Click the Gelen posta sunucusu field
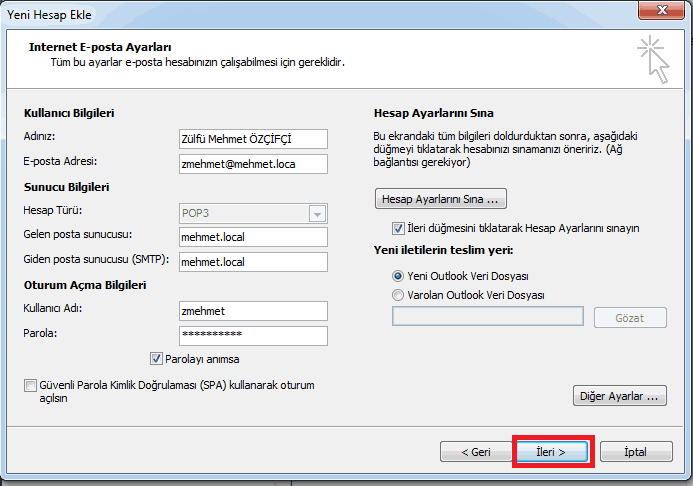This screenshot has width=693, height=486. pos(252,237)
